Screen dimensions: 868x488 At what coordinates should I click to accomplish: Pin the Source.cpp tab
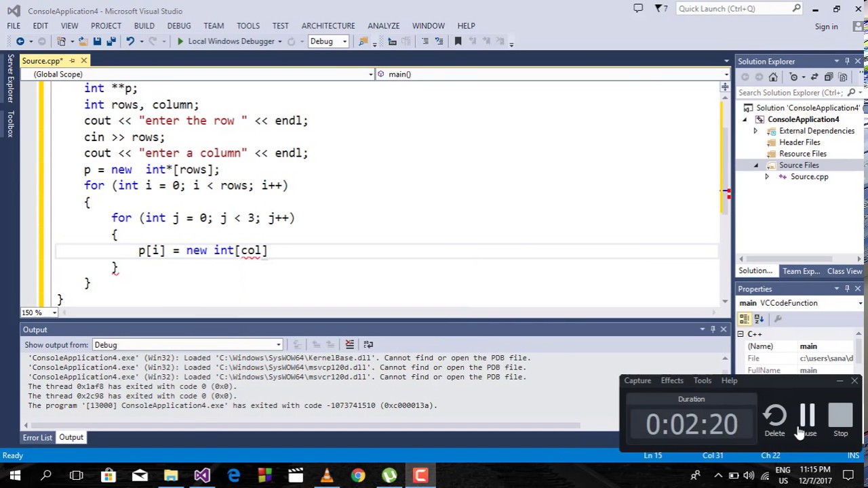[73, 61]
